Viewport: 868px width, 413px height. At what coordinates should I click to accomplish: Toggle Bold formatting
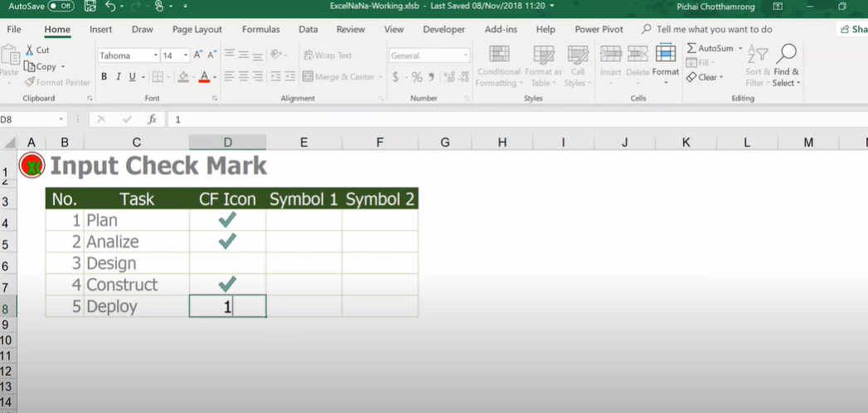(x=104, y=77)
